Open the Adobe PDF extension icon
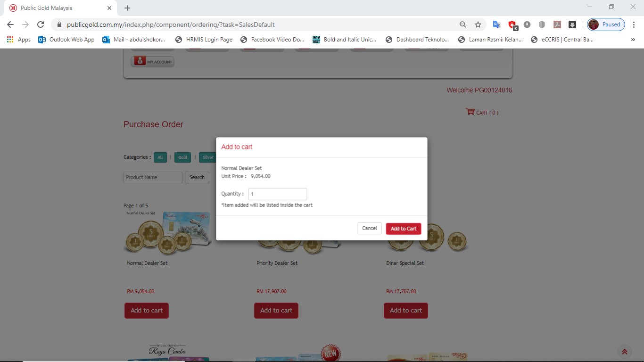The height and width of the screenshot is (362, 644). [x=557, y=25]
